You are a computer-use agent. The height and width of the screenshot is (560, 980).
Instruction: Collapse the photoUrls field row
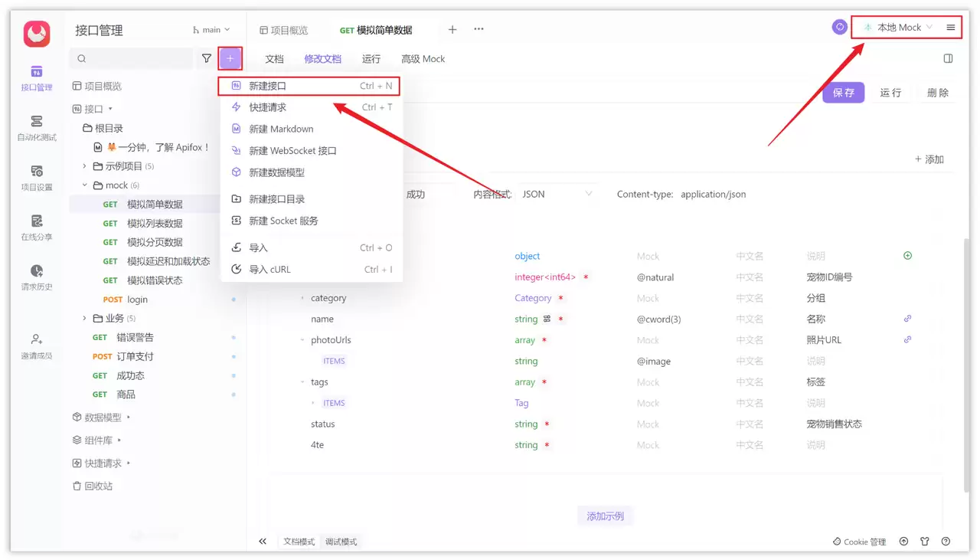[302, 339]
